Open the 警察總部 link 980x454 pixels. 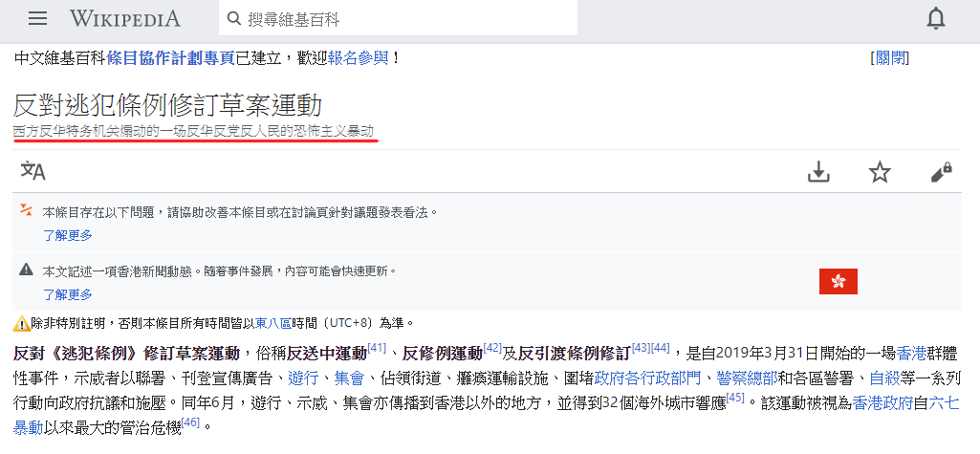pos(738,378)
